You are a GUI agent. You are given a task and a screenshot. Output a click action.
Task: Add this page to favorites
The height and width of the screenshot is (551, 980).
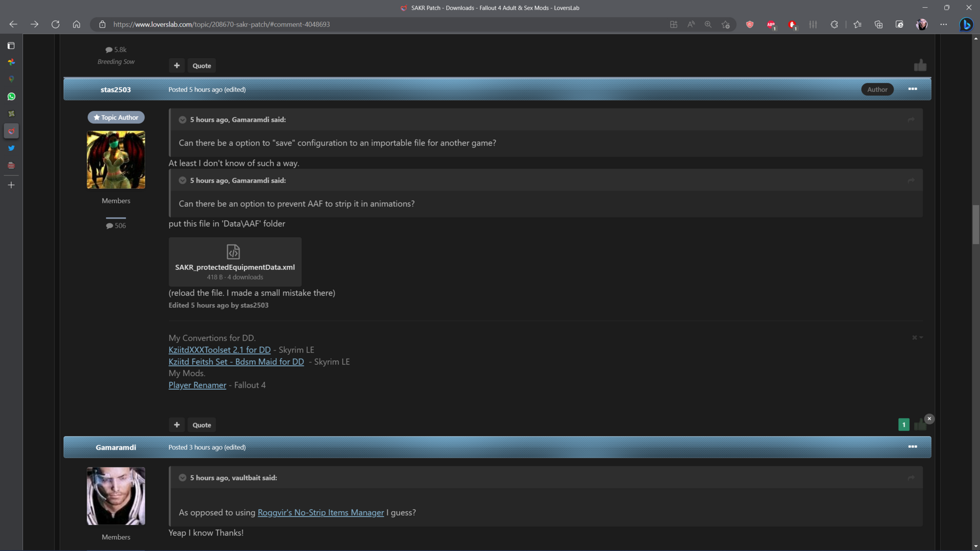tap(725, 24)
